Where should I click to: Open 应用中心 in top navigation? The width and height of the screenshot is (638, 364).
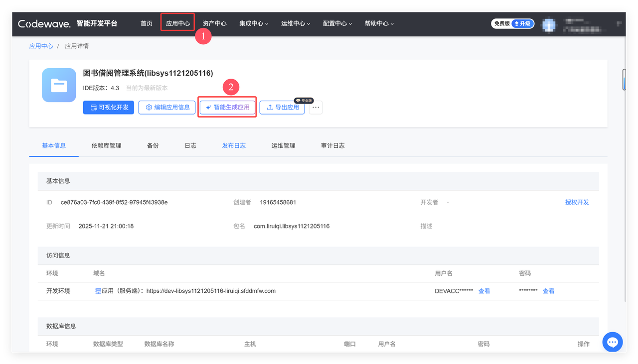[178, 23]
